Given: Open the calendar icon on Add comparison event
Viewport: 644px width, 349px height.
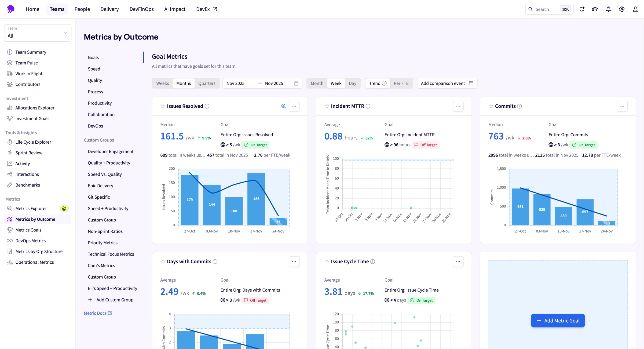Looking at the screenshot, I should [x=471, y=83].
